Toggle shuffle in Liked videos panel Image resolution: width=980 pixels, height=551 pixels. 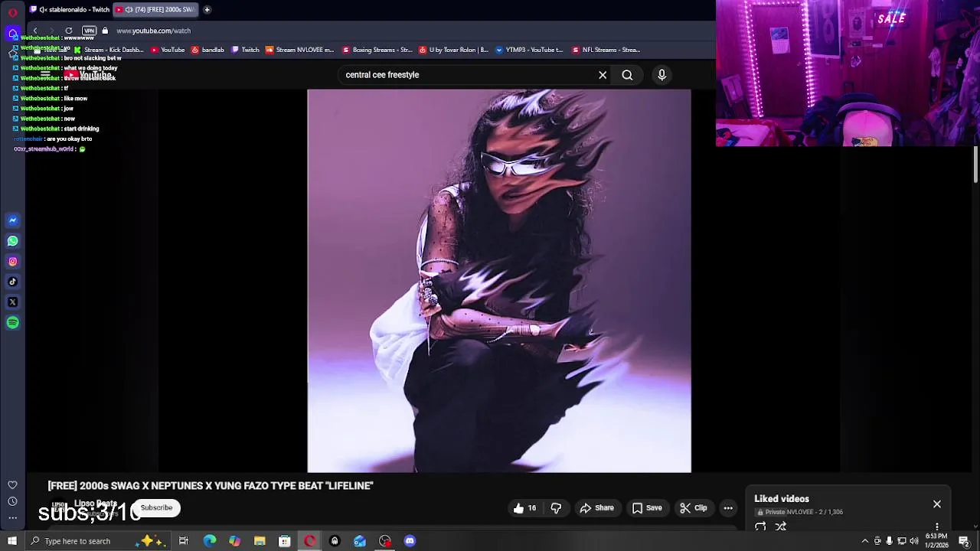[781, 527]
